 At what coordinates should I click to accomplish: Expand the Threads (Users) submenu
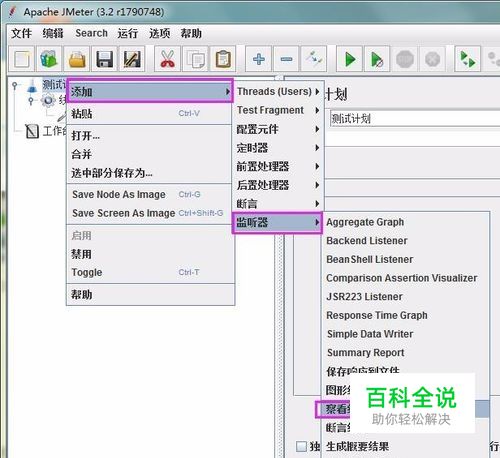(278, 91)
